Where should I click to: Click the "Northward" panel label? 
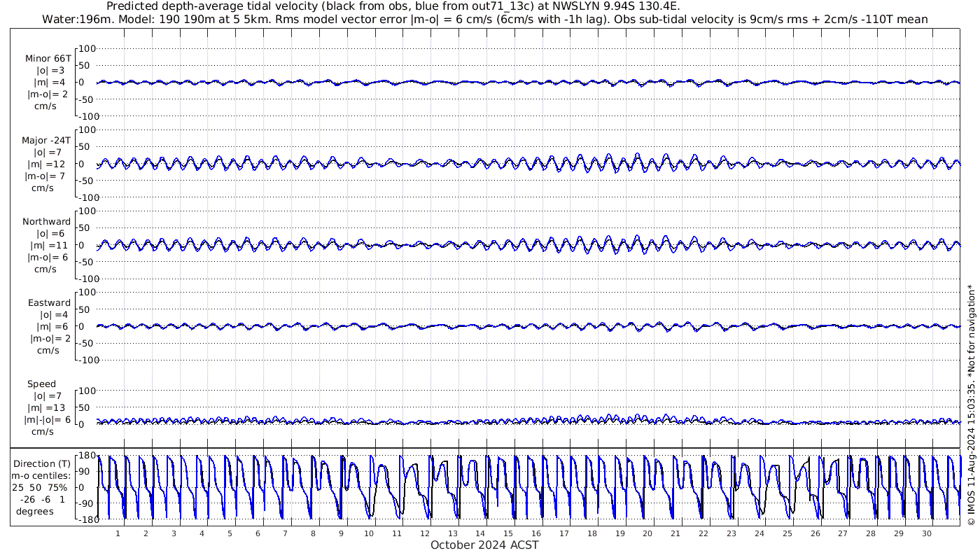tap(47, 221)
